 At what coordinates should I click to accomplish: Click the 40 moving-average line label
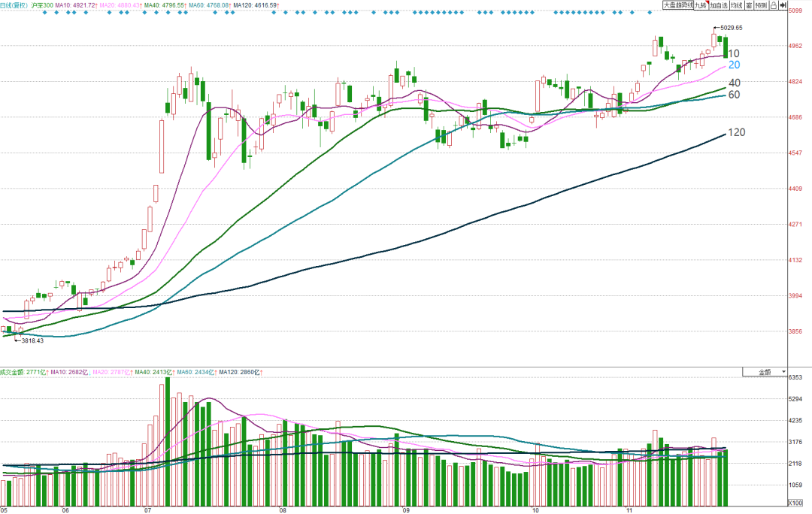click(x=735, y=83)
